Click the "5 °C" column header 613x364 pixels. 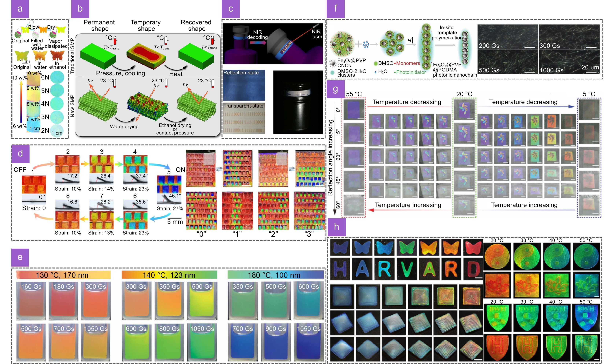coord(589,94)
